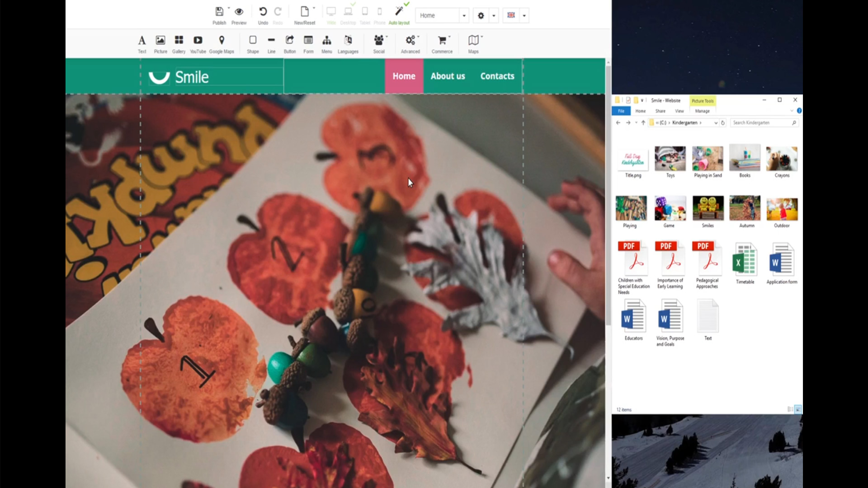The image size is (868, 488).
Task: Expand the flag language dropdown arrow
Action: (x=524, y=15)
